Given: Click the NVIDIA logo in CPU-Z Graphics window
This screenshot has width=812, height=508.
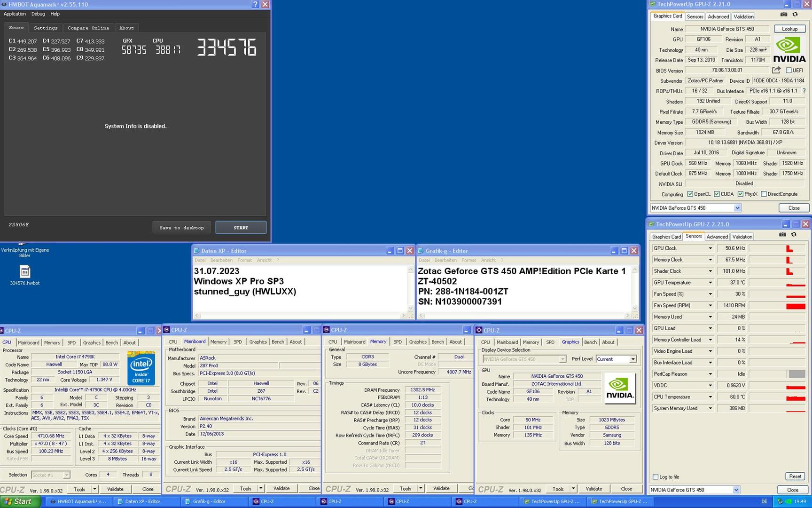Looking at the screenshot, I should point(619,388).
